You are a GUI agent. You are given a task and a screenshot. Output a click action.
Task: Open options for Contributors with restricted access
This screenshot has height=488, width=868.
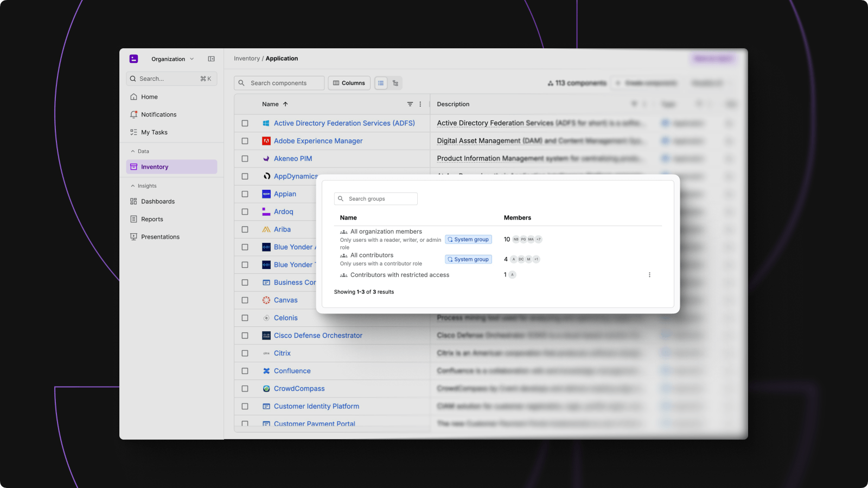pos(649,275)
